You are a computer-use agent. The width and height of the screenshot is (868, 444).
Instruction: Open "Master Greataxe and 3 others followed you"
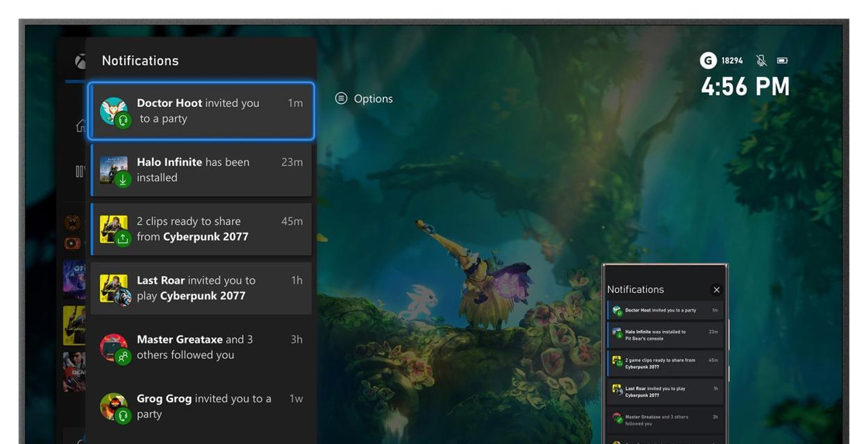[x=201, y=347]
